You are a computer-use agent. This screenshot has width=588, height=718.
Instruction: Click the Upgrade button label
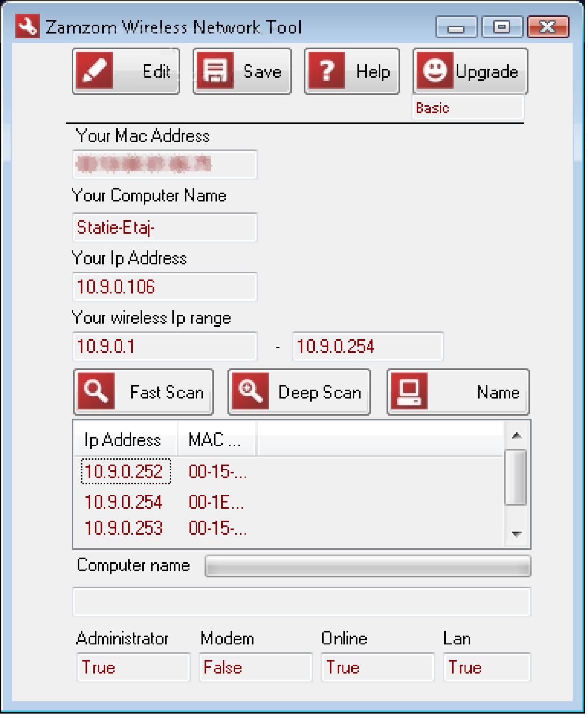[x=487, y=72]
